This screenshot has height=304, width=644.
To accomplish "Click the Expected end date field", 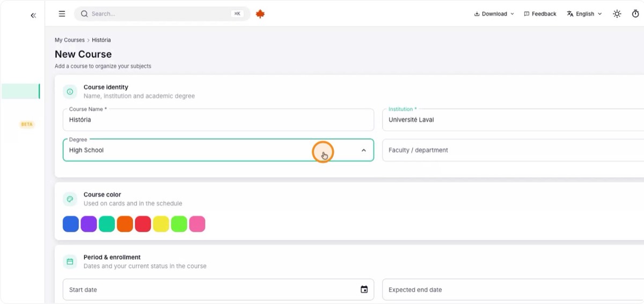I will pyautogui.click(x=513, y=290).
